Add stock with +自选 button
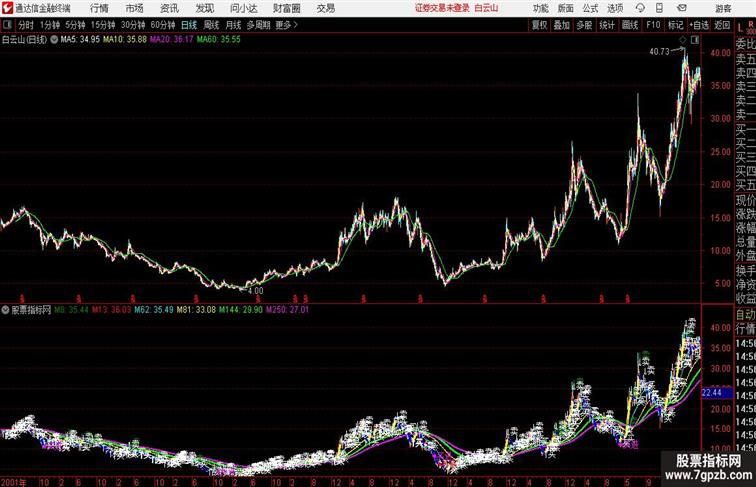Screen dimensions: 756x487 pyautogui.click(x=699, y=25)
